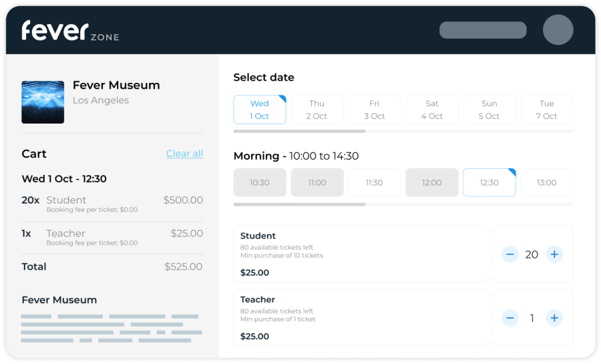Click the '1x' quantity in the cart
Viewport: 601px width, 364px height.
[26, 233]
